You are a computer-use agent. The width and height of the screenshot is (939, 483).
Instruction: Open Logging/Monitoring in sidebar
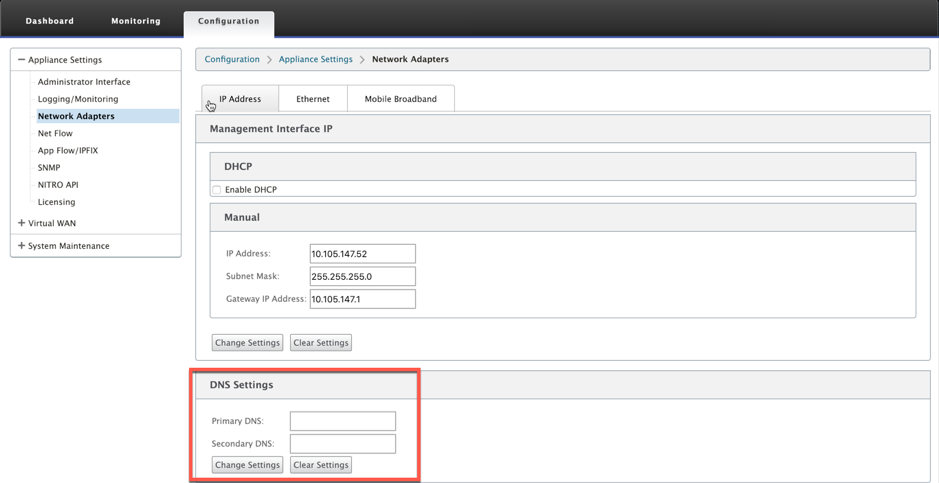tap(78, 99)
